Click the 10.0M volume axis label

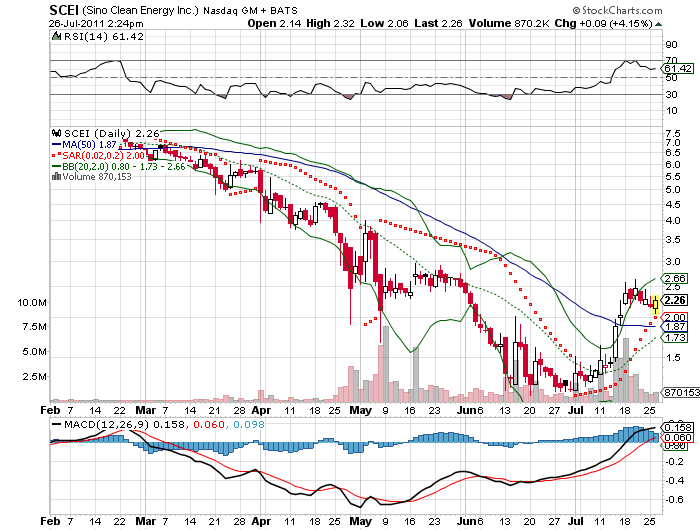point(32,303)
